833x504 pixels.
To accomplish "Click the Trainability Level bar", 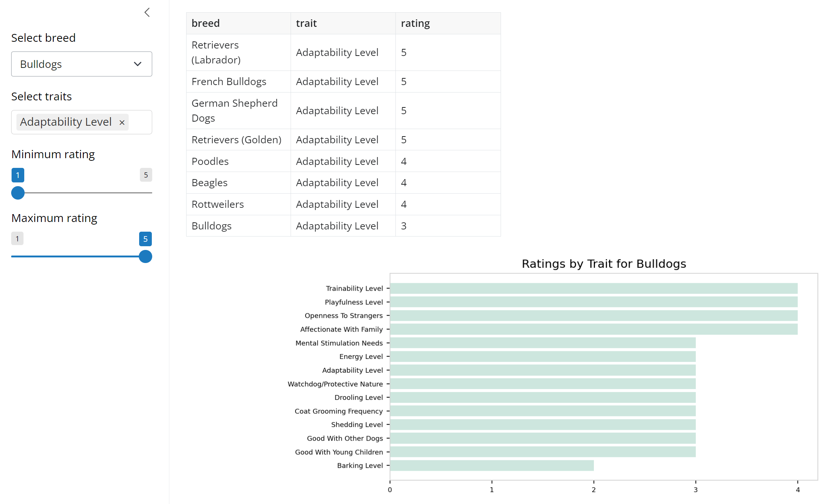I will pos(593,288).
